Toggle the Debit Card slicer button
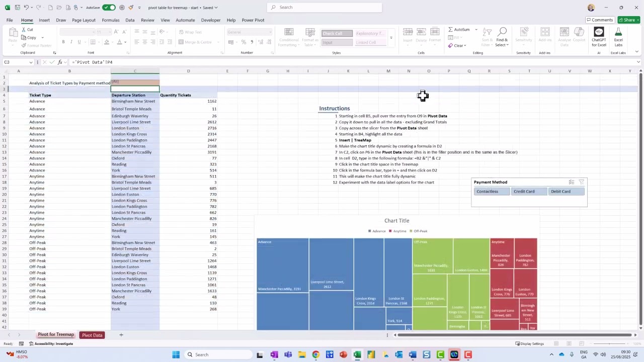 (x=566, y=192)
